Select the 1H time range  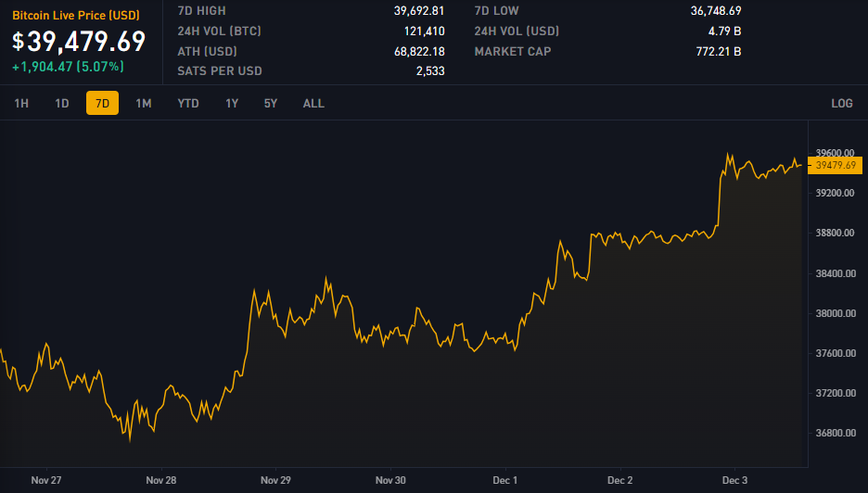point(21,104)
